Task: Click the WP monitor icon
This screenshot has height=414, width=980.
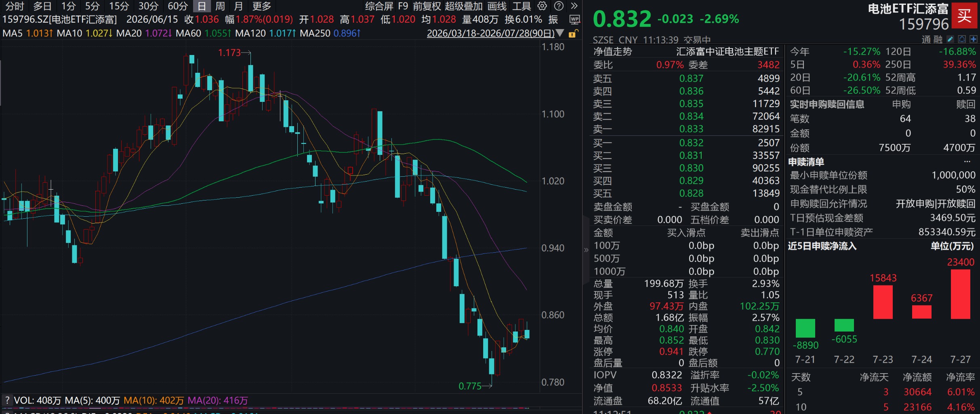Action: pos(574,19)
